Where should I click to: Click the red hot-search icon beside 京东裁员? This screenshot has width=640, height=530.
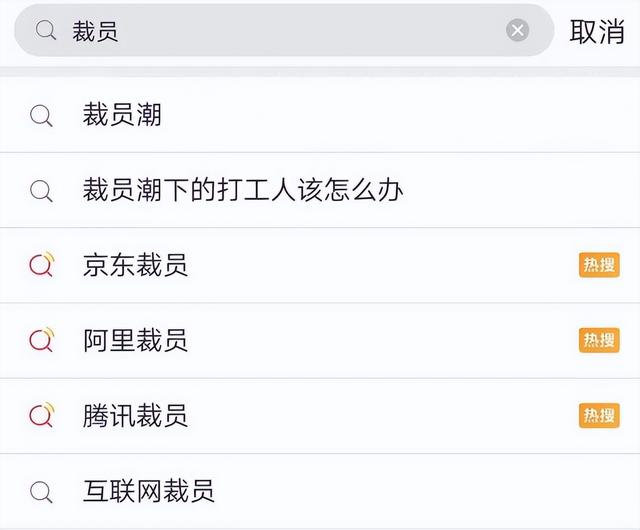click(41, 265)
